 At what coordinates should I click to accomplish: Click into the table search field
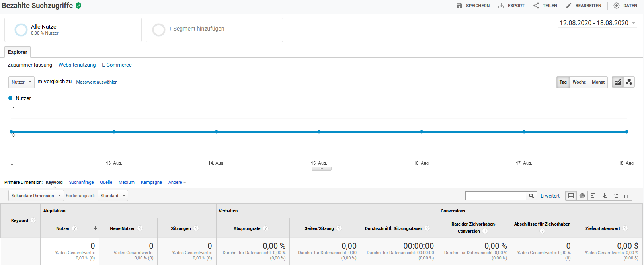[x=496, y=196]
